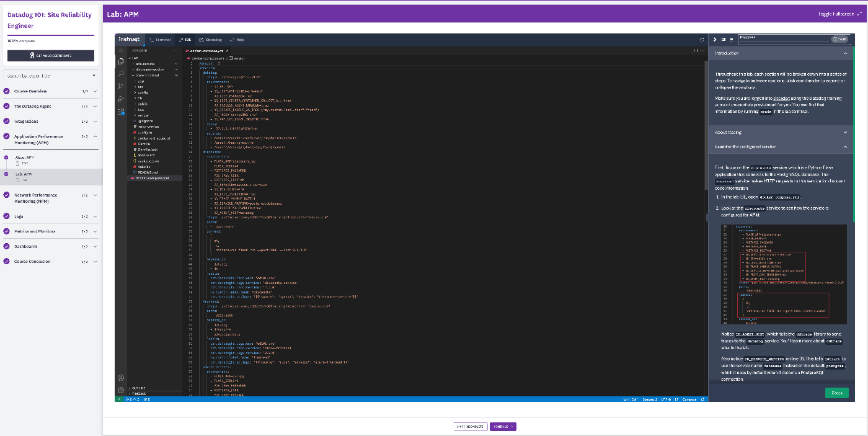Collapse the Introduction section header
This screenshot has width=868, height=436.
(x=781, y=53)
